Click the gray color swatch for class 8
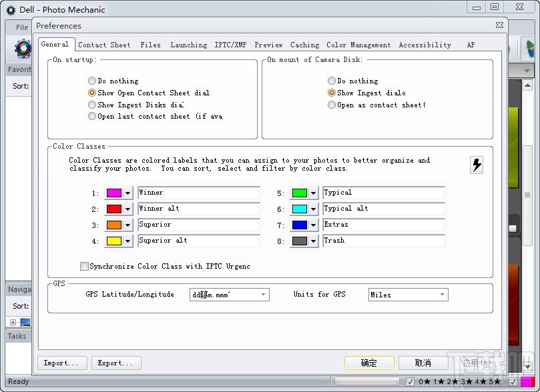The image size is (540, 392). pos(299,241)
